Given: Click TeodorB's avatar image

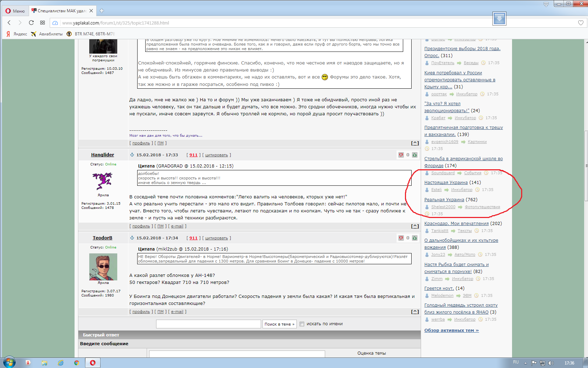Looking at the screenshot, I should [103, 267].
